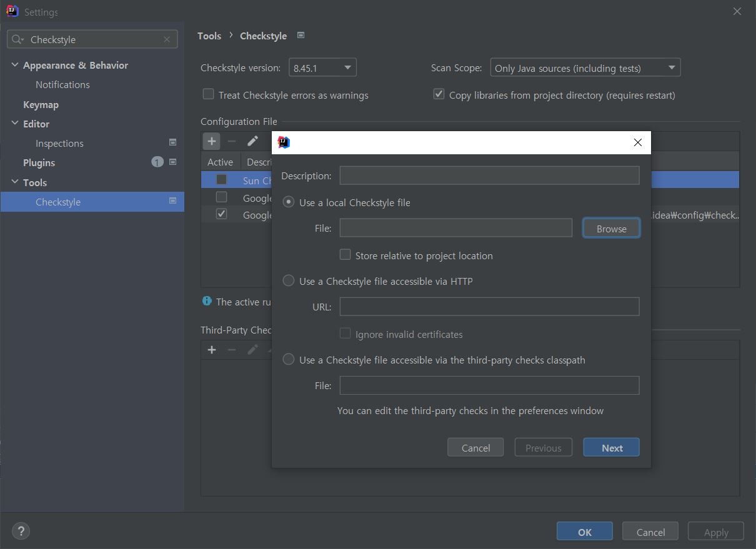Click project-level icon next to Checkstyle breadcrumb
Viewport: 756px width, 549px height.
[x=301, y=36]
